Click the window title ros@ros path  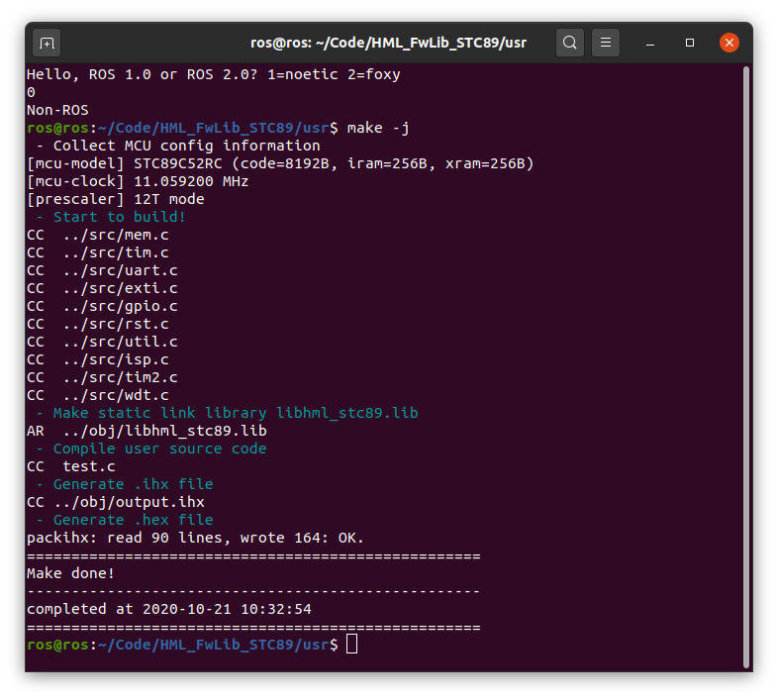click(388, 44)
